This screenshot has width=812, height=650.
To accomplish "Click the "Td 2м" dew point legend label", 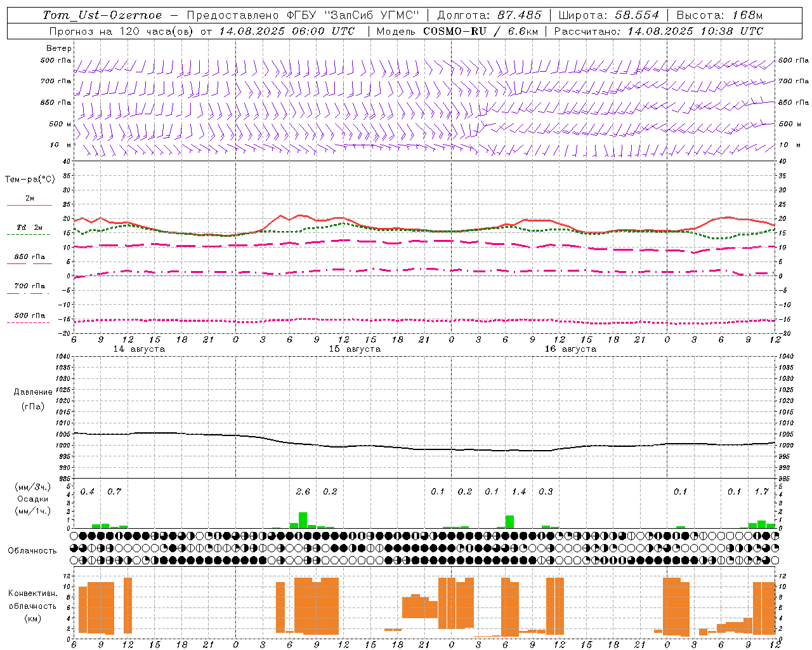I will (x=30, y=227).
